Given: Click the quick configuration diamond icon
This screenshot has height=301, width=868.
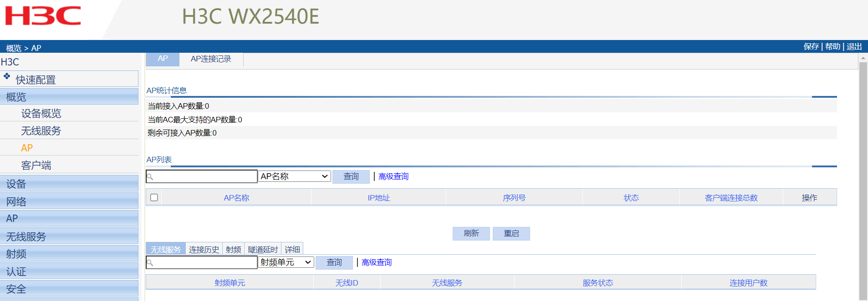Looking at the screenshot, I should [x=7, y=76].
